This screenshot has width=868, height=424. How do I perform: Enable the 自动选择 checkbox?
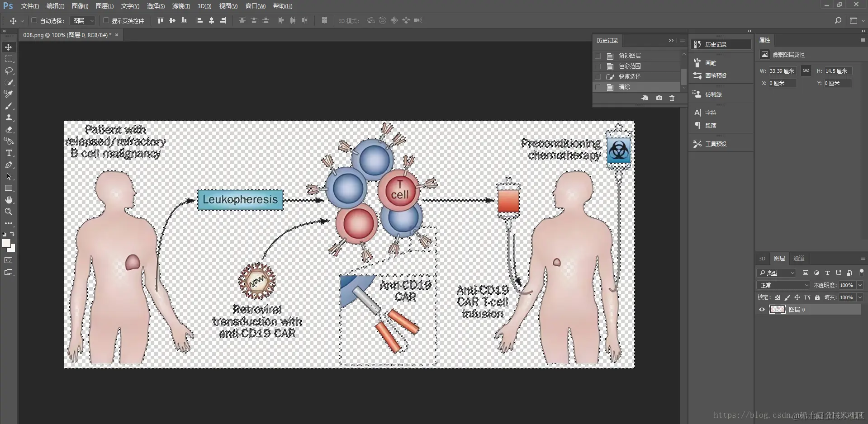tap(34, 20)
